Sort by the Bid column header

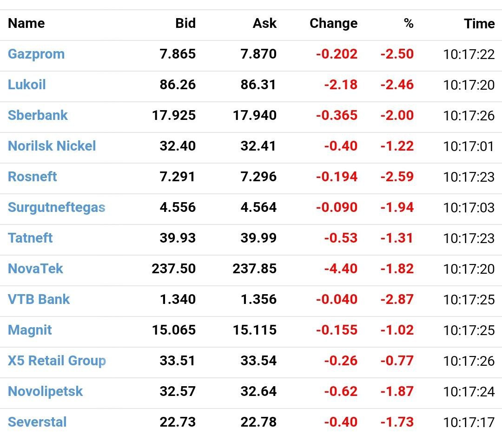[x=185, y=23]
